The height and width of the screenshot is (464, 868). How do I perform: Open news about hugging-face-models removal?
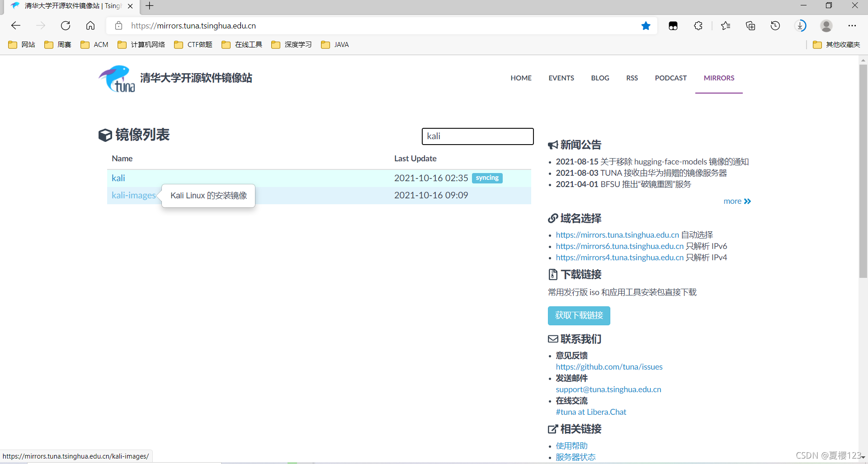652,162
